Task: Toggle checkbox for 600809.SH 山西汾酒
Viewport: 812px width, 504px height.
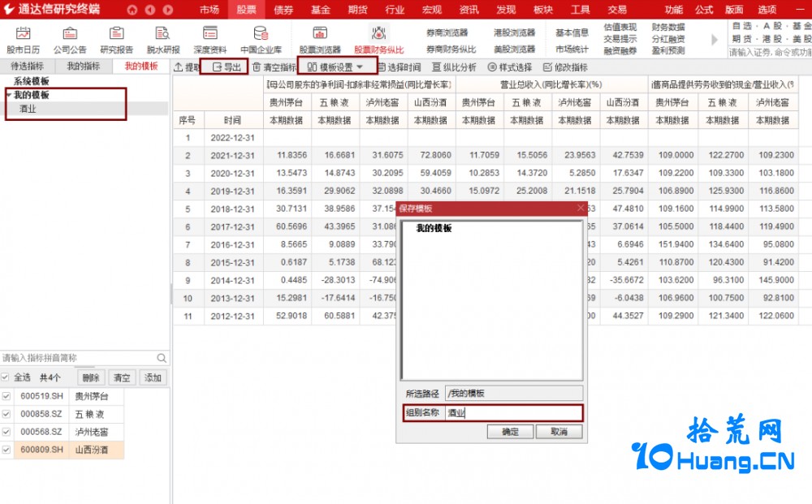Action: [6, 450]
